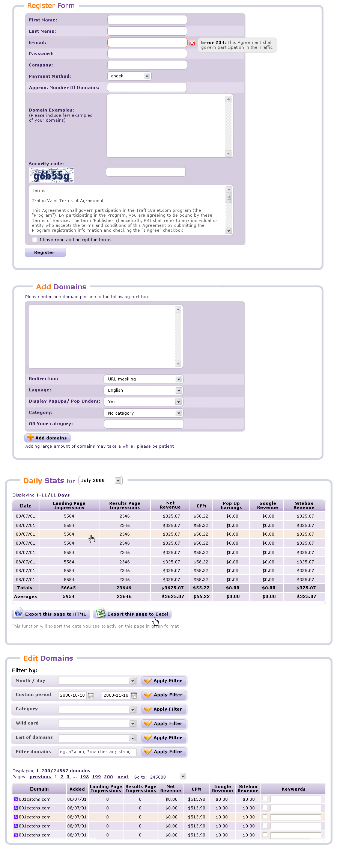The image size is (337, 868).
Task: Click the scroll-up arrow in the Terms box
Action: pos(229,189)
